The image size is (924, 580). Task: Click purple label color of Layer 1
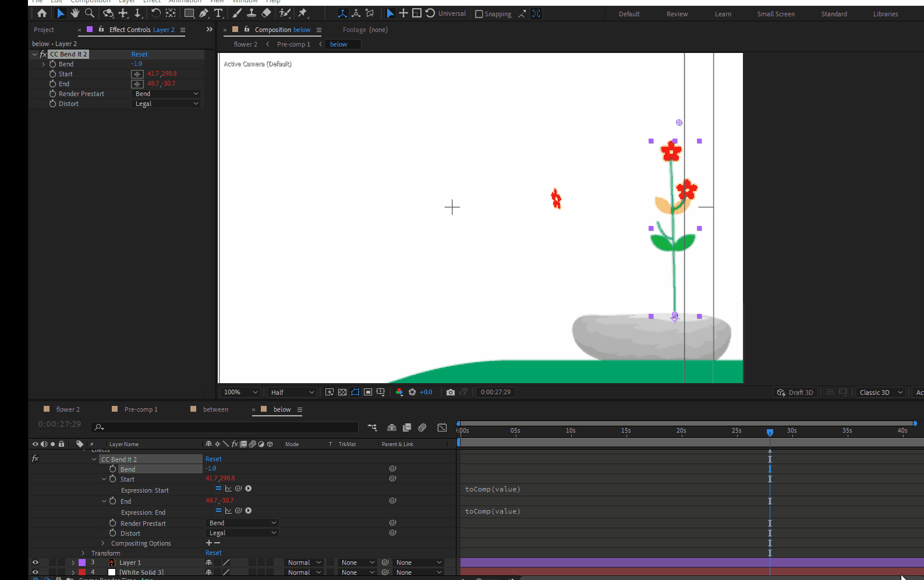[x=82, y=563]
